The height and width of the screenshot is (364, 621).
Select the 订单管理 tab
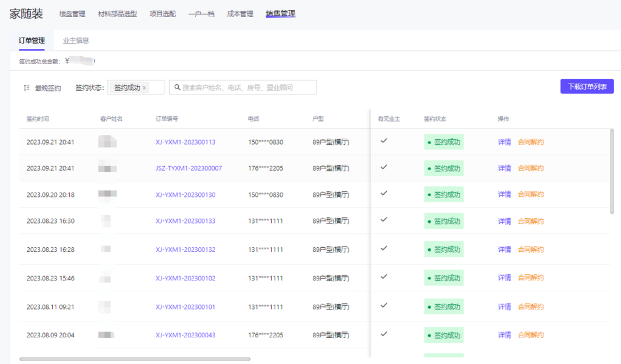pos(32,41)
